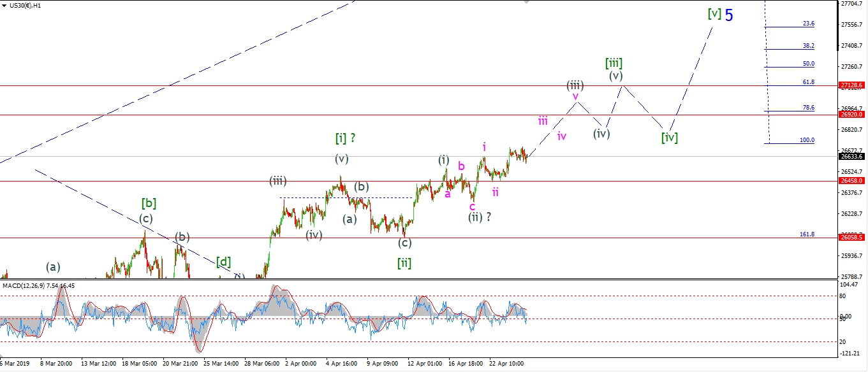Select the '[i] ?' wave label
The height and width of the screenshot is (372, 868).
point(345,138)
